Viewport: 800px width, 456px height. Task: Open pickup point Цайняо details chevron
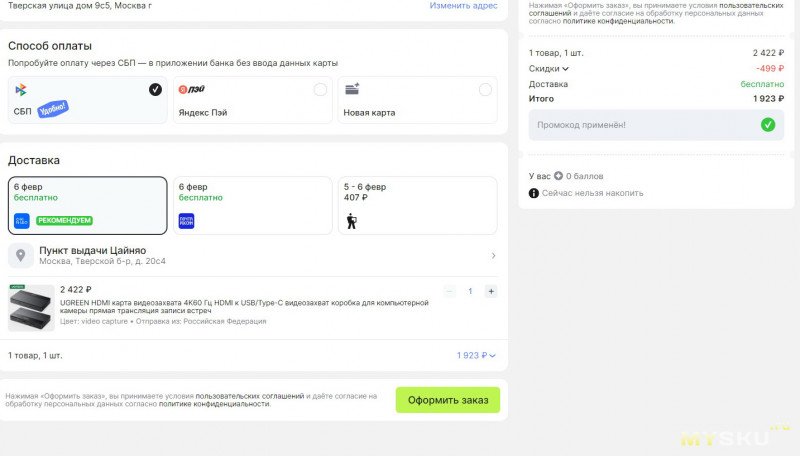(x=493, y=256)
